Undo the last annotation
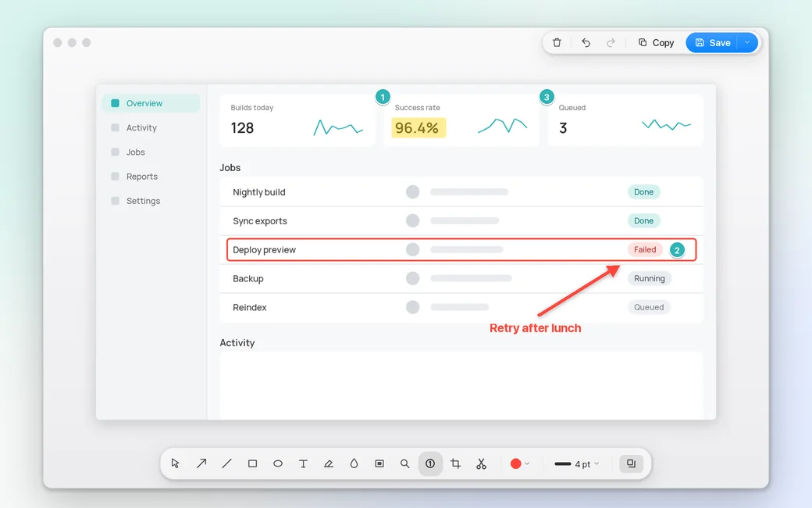The height and width of the screenshot is (508, 812). click(x=586, y=42)
